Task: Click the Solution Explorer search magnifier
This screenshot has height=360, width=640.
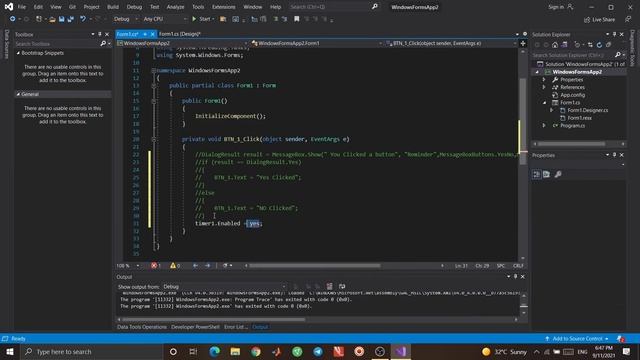Action: tap(618, 55)
